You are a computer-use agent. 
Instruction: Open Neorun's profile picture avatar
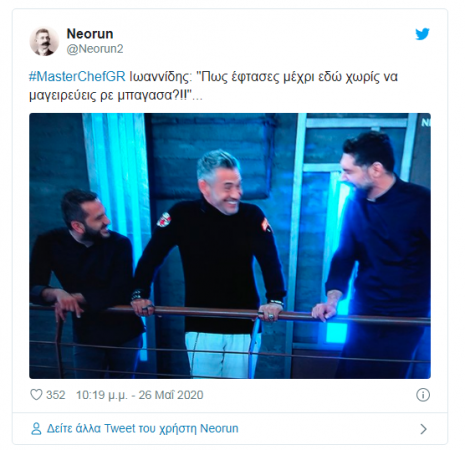pos(44,41)
